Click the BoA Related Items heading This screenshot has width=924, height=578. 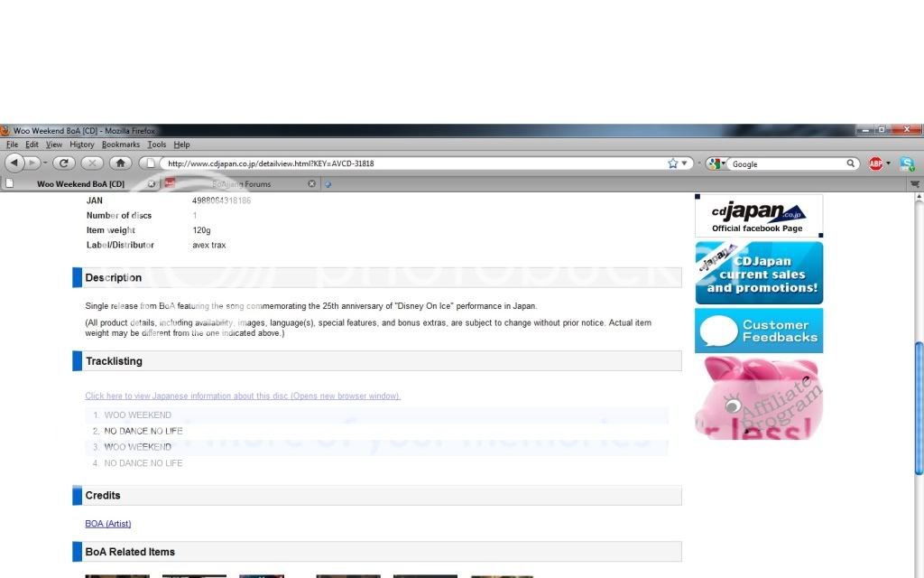[x=130, y=552]
